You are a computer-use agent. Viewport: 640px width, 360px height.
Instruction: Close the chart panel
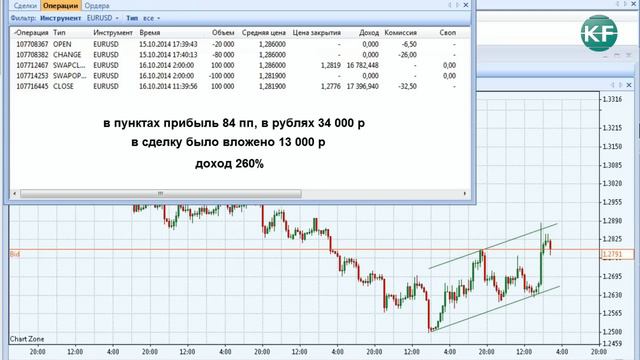(629, 85)
